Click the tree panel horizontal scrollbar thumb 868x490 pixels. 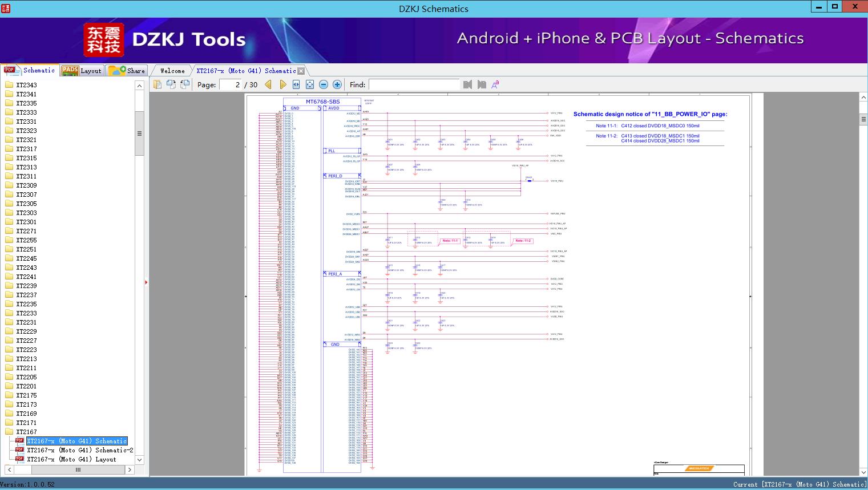click(78, 470)
